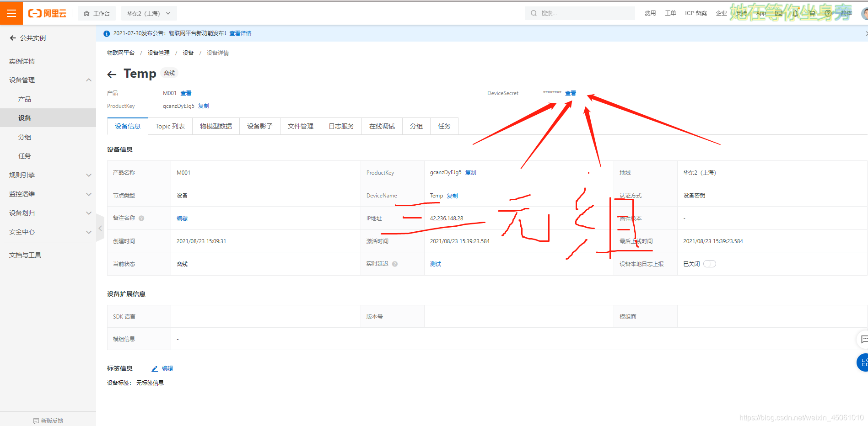Open the 华东2（上海）region selector
This screenshot has width=868, height=426.
tap(148, 13)
